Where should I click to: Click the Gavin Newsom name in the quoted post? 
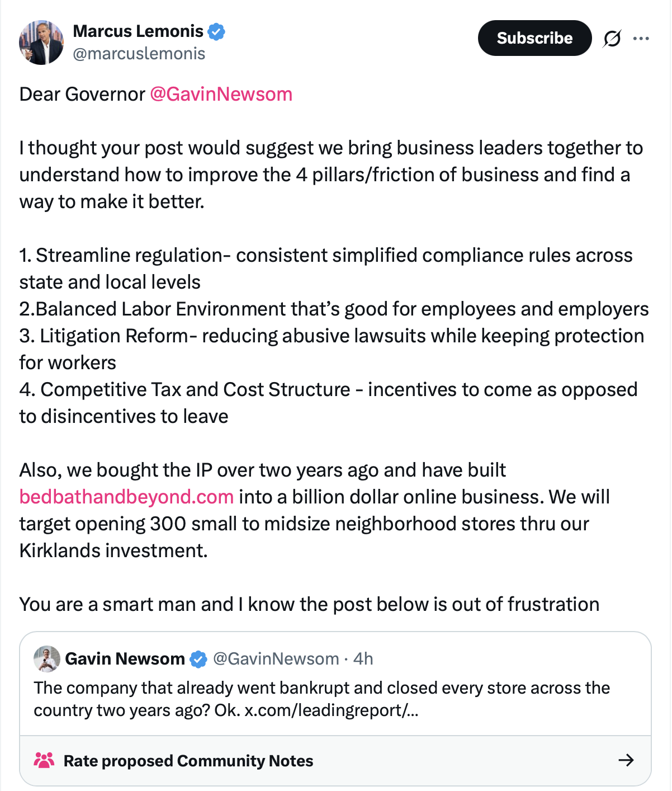point(125,659)
